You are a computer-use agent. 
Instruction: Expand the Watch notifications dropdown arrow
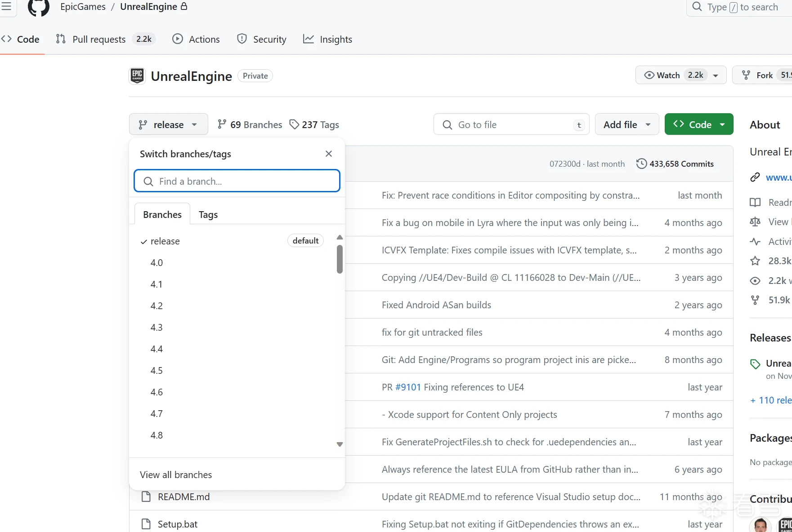click(x=716, y=75)
